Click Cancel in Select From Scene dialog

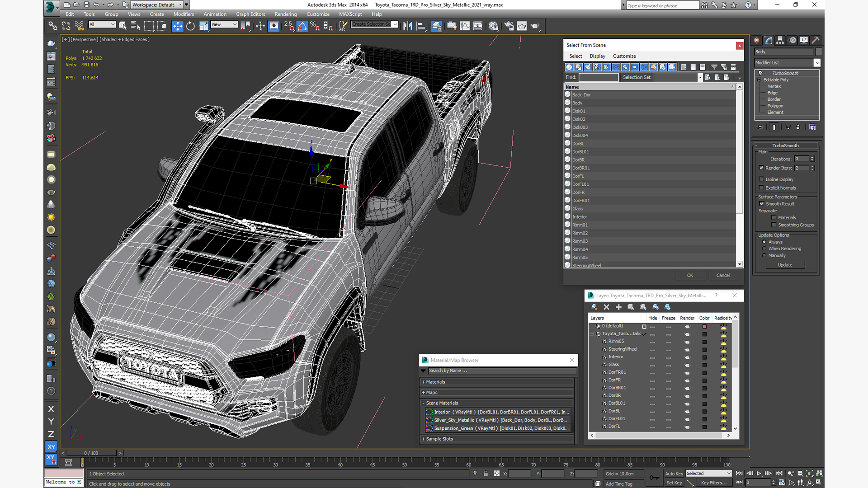[x=723, y=275]
